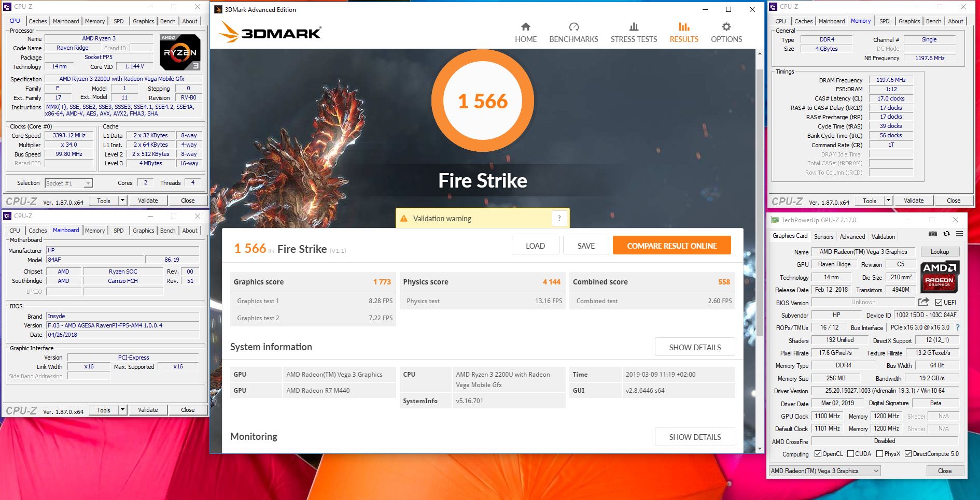
Task: Click Driver Version value in GPU-Z
Action: [x=885, y=391]
